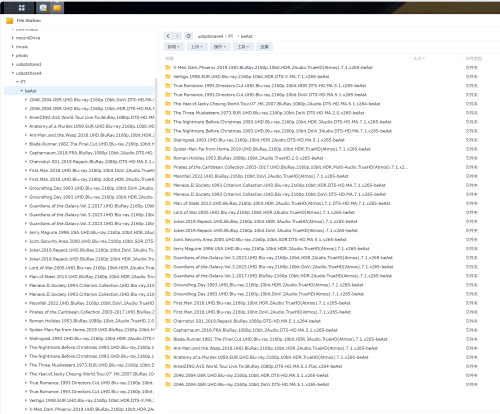Open the main menu grid icon
Image resolution: width=500 pixels, height=414 pixels.
pos(22,7)
